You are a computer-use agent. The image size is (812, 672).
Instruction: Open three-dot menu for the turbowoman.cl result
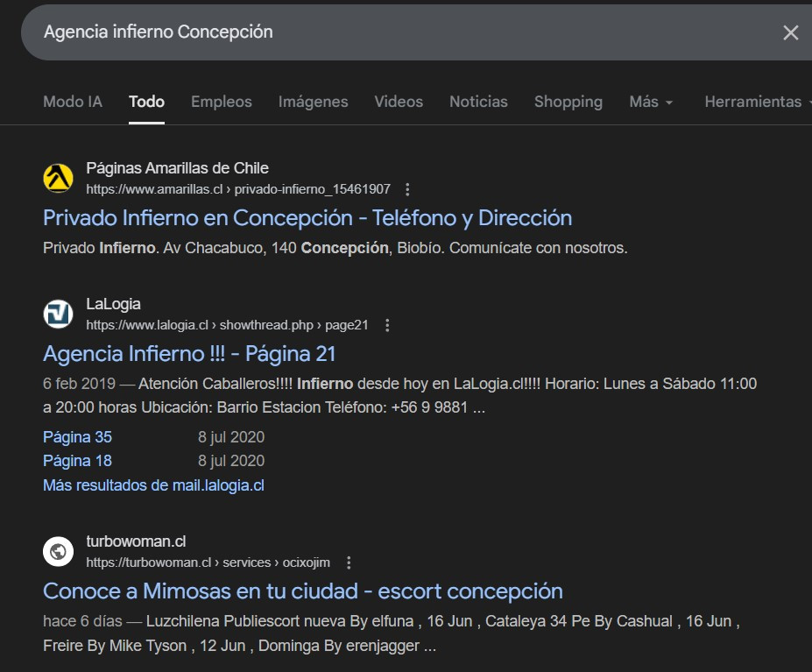click(349, 562)
